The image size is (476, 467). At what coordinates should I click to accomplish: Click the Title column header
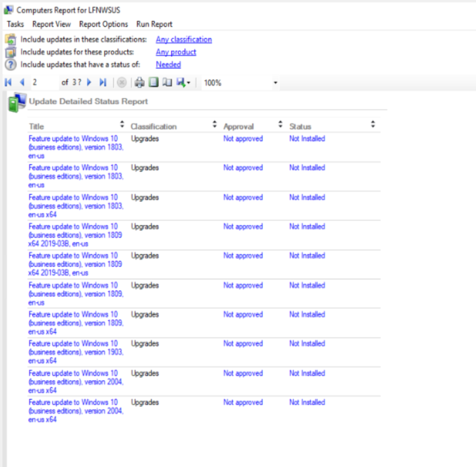(36, 127)
